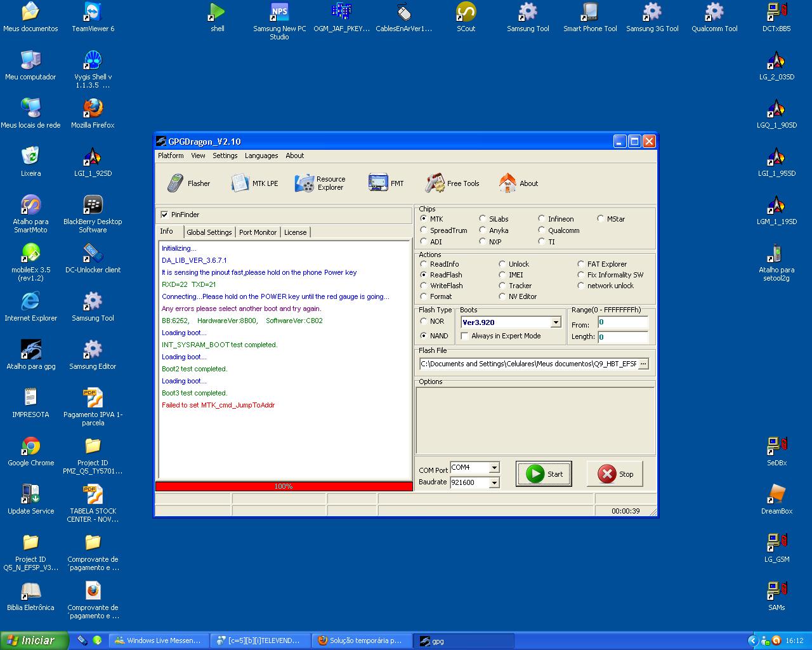Select Google Chrome desktop icon
The height and width of the screenshot is (650, 812).
click(31, 452)
